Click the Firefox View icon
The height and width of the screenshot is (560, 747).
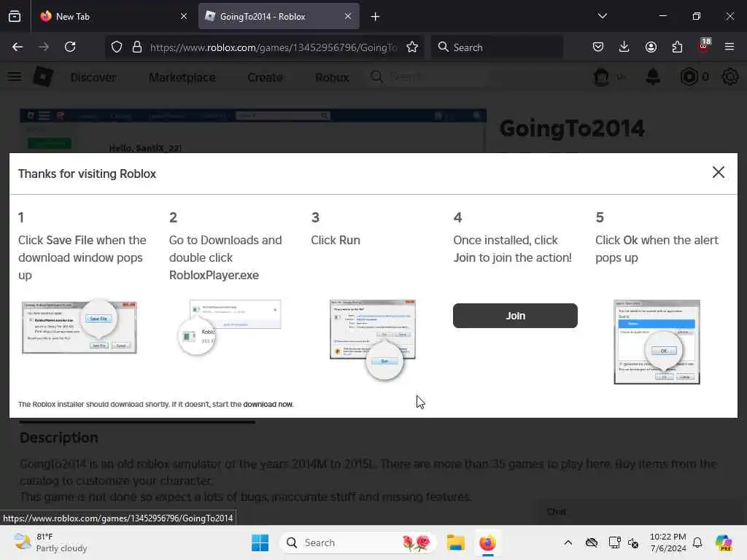coord(15,16)
